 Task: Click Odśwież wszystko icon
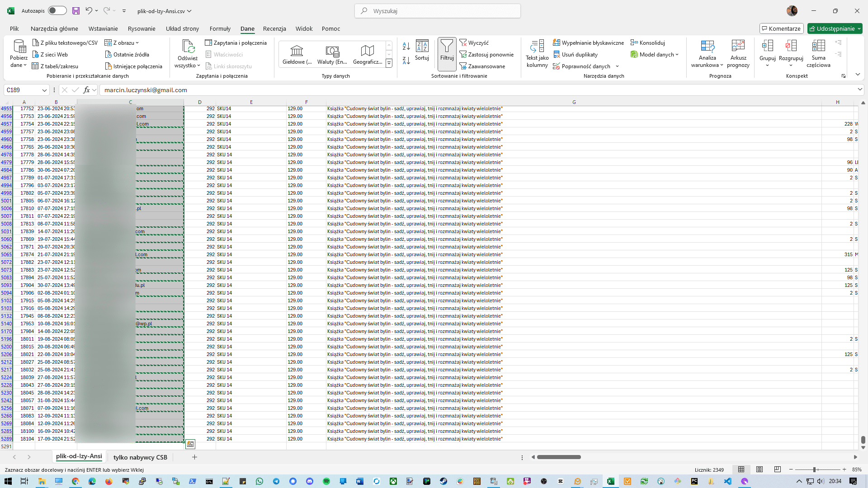point(188,47)
